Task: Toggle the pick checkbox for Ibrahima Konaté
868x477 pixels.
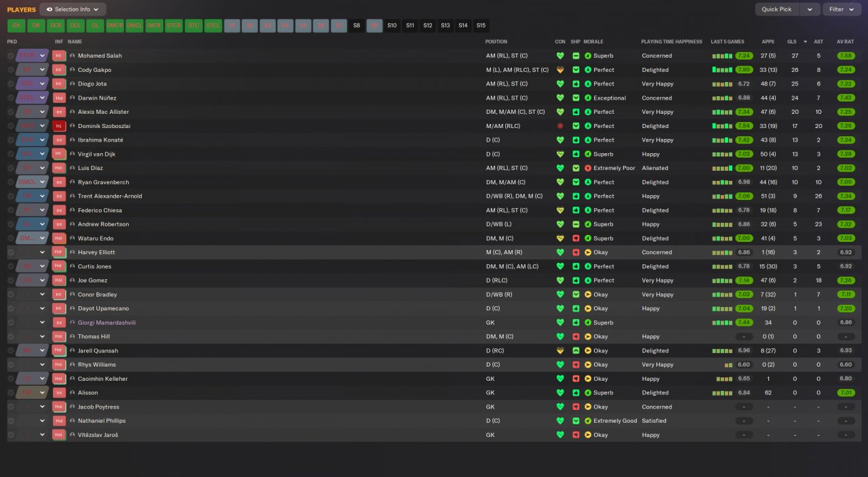Action: (11, 140)
